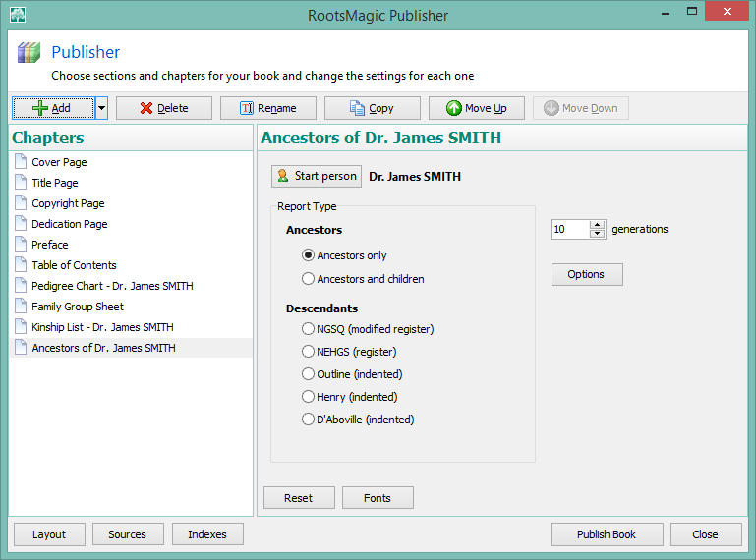Select Kinship List - Dr. James SMITH
The width and height of the screenshot is (756, 560).
131,327
